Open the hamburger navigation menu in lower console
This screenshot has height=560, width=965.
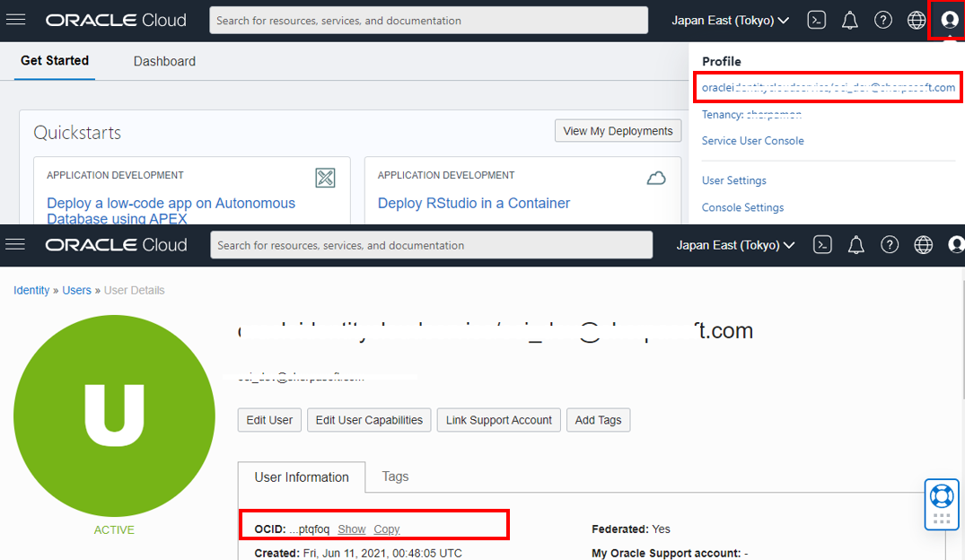point(15,244)
